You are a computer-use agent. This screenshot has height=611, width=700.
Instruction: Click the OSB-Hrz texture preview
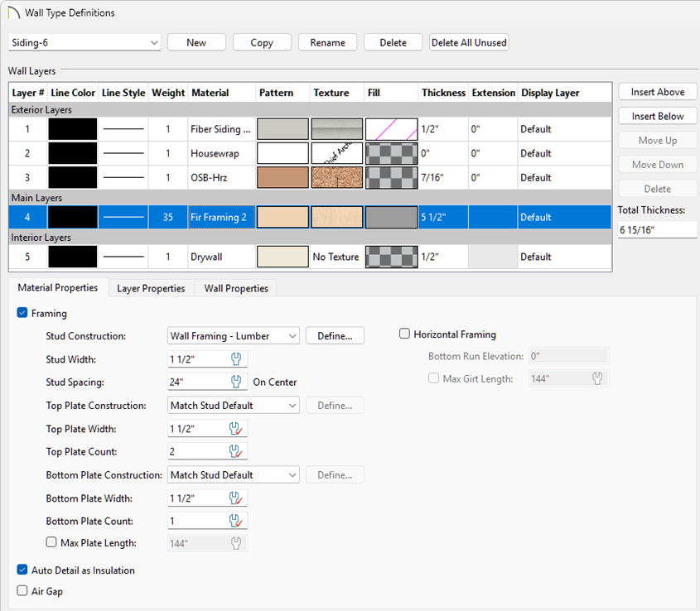pos(336,177)
